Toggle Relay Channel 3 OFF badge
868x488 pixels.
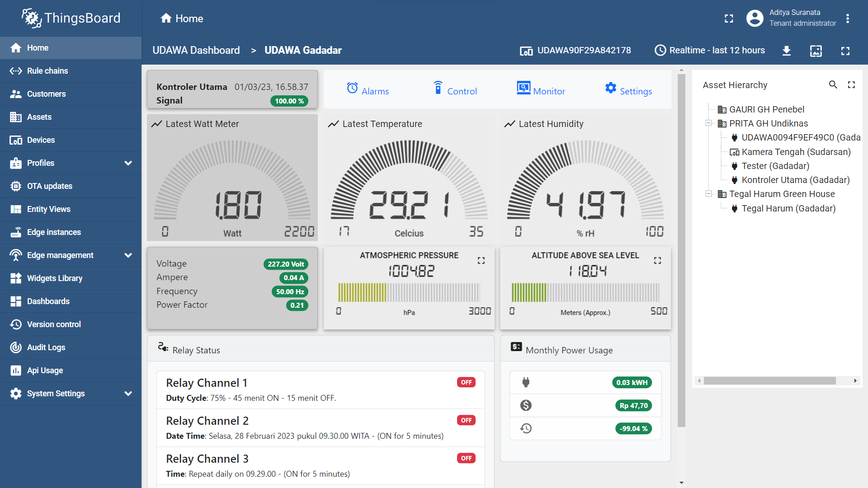pos(466,458)
